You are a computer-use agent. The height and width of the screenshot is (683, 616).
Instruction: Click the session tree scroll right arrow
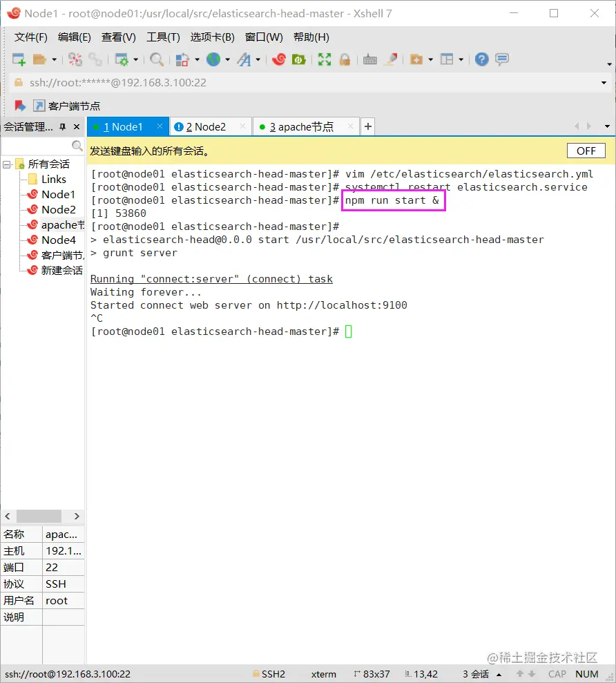coord(77,516)
